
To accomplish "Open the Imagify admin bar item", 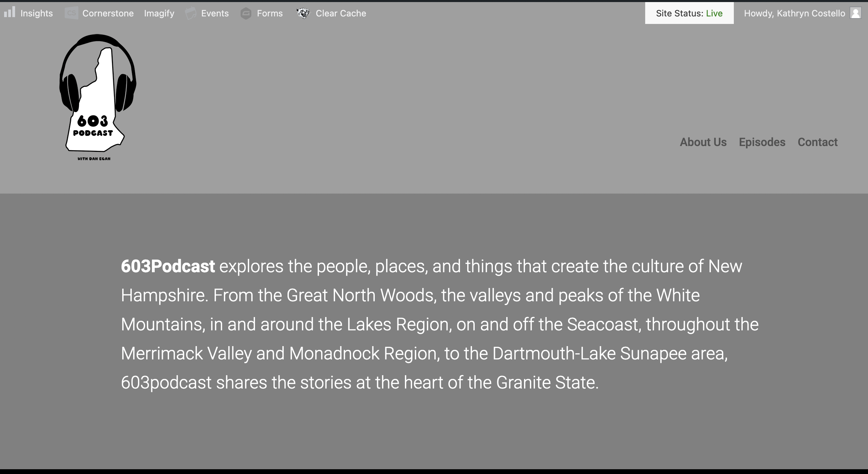I will (159, 13).
